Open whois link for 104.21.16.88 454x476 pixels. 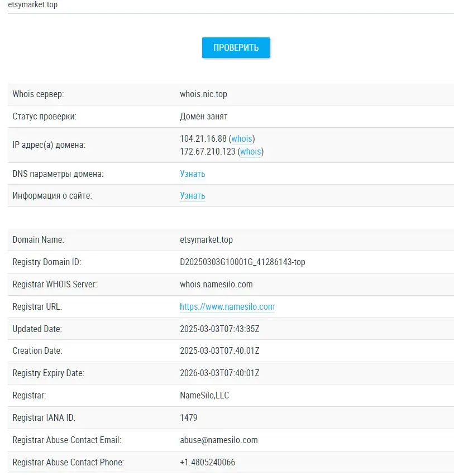point(242,139)
